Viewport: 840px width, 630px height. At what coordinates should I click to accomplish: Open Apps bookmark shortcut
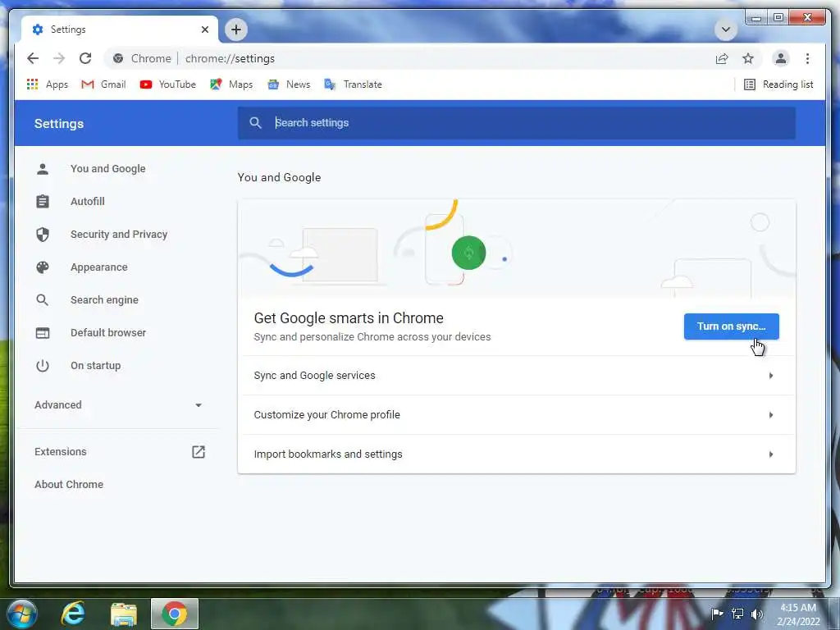[x=47, y=84]
